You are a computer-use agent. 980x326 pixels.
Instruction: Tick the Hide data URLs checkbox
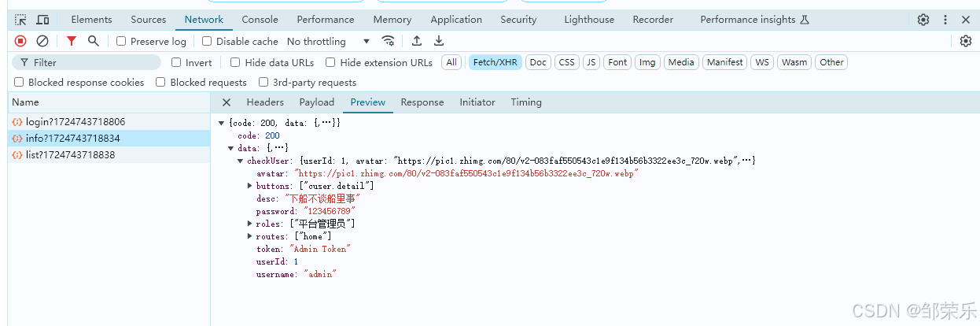click(235, 62)
